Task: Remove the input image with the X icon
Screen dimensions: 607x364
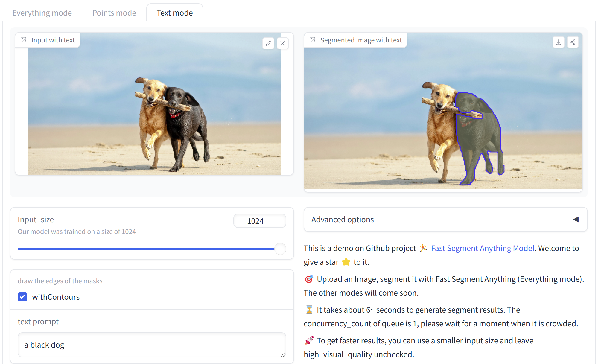Action: (282, 43)
